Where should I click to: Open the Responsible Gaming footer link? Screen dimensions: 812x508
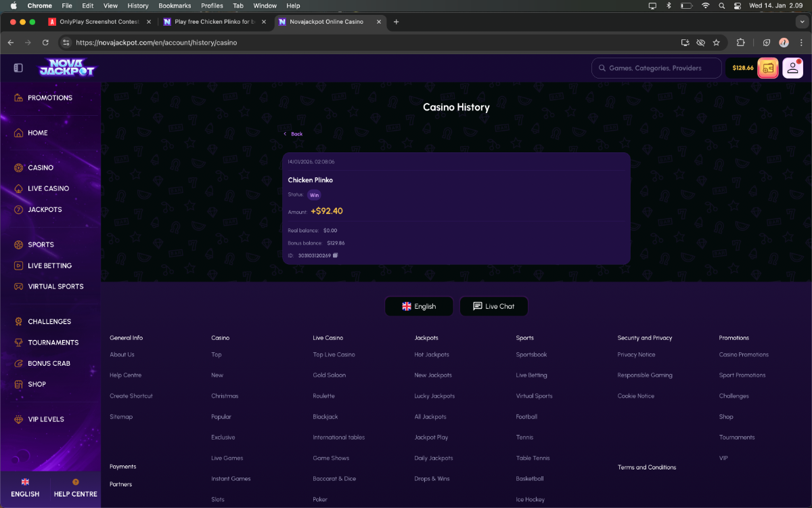coord(644,375)
